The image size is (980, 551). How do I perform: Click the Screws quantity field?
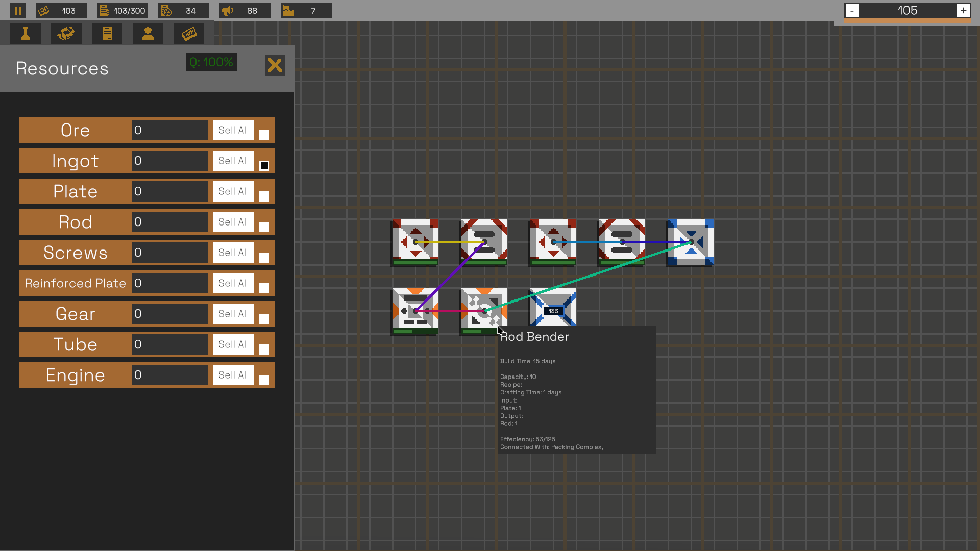click(169, 253)
